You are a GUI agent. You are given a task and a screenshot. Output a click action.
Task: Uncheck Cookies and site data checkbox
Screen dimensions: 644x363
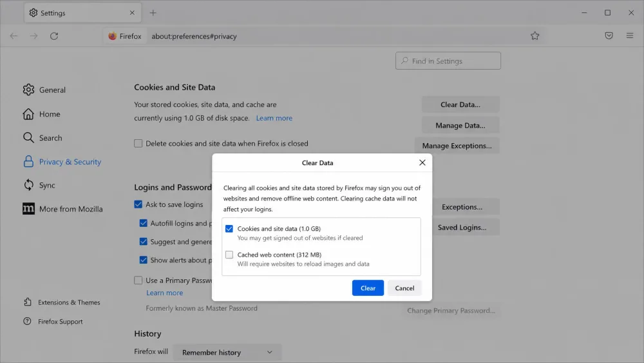pyautogui.click(x=229, y=229)
